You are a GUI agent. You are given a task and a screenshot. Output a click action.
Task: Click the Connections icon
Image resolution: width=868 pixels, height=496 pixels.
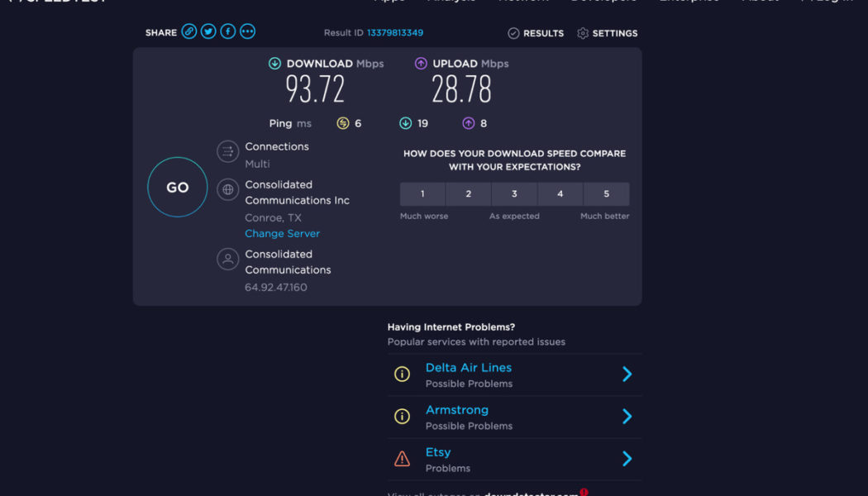tap(227, 151)
